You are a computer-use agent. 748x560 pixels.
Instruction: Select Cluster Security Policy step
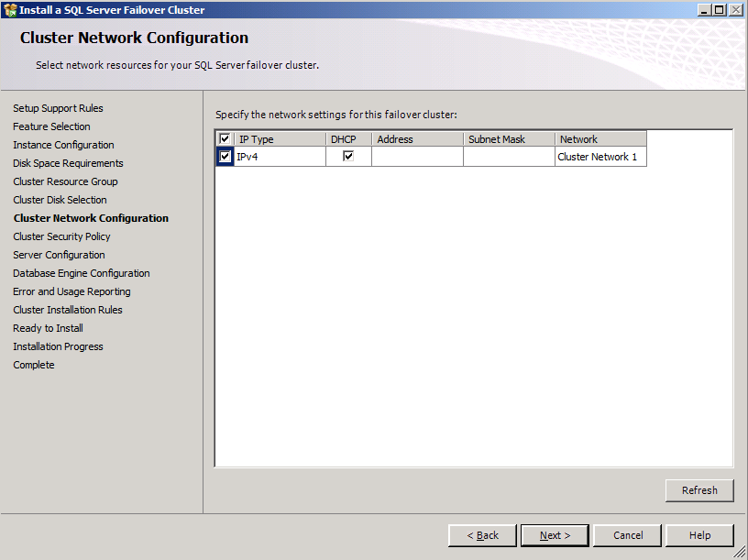coord(61,236)
